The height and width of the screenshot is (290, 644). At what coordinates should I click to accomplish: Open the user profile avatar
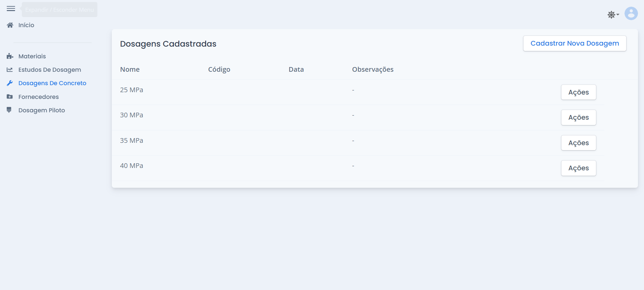[x=631, y=14]
